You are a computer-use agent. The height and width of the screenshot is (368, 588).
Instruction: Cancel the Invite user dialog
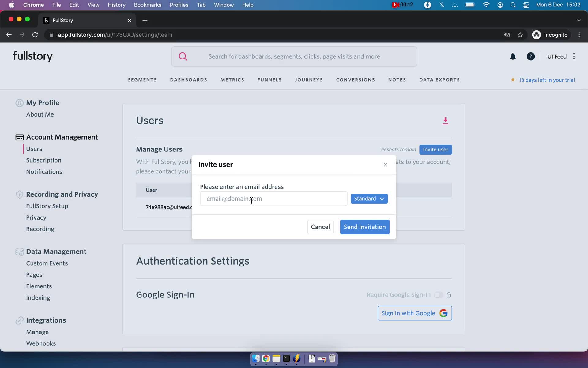[x=320, y=227]
